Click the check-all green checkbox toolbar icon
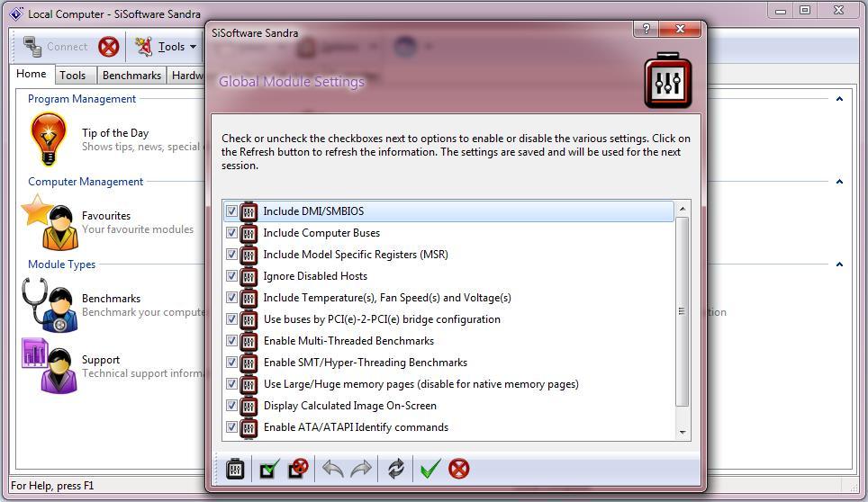 [x=269, y=469]
